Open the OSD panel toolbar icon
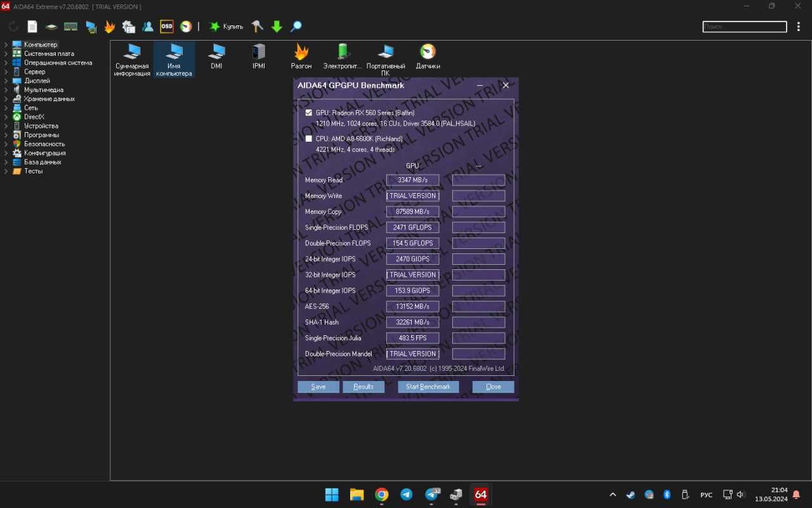The height and width of the screenshot is (508, 812). [167, 27]
